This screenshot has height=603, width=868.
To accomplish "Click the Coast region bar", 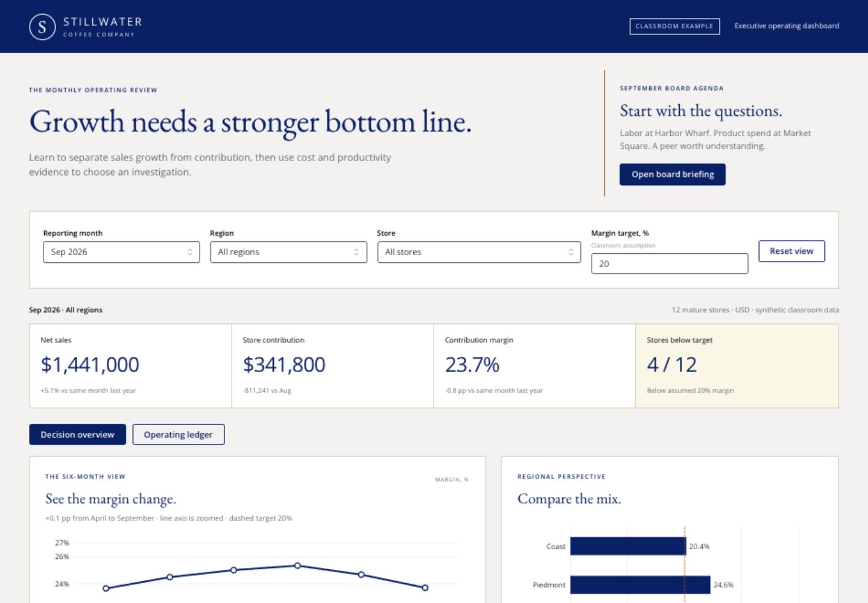I will (628, 546).
